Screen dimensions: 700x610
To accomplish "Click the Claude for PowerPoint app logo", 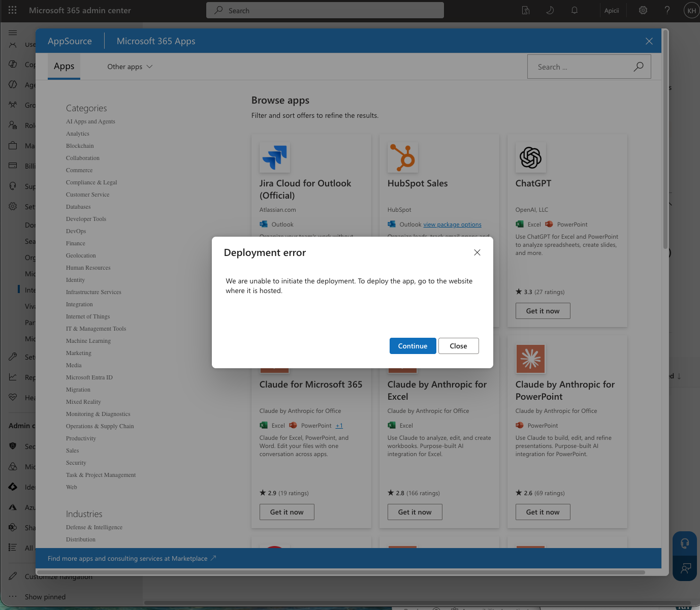I will [x=531, y=359].
